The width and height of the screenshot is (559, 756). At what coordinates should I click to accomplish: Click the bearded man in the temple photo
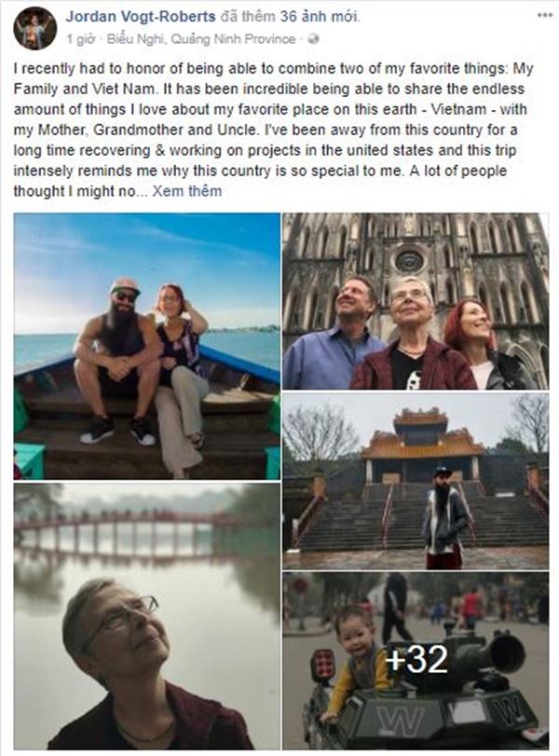[x=444, y=516]
